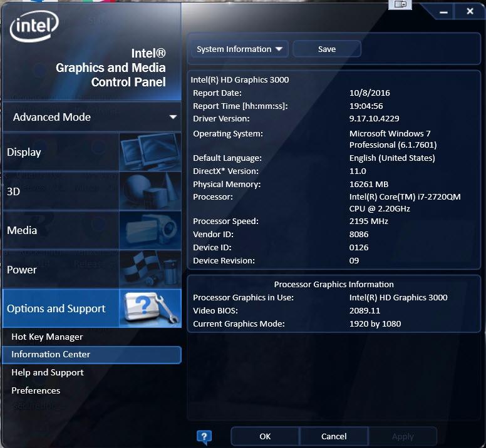Viewport: 486px width, 448px height.
Task: Click the Cancel button
Action: tap(334, 436)
